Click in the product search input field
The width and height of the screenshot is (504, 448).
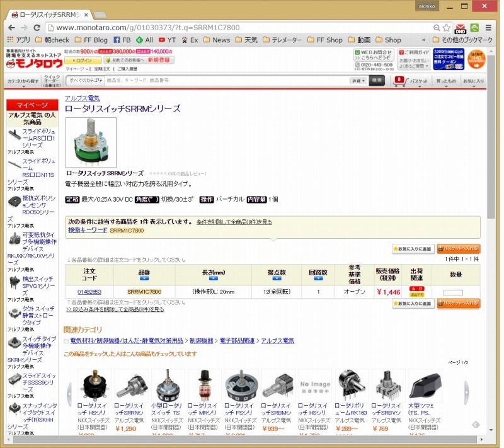coord(227,81)
